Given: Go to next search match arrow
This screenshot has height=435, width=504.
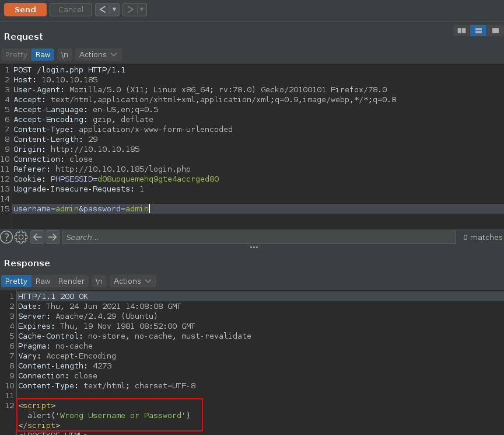Looking at the screenshot, I should [52, 237].
